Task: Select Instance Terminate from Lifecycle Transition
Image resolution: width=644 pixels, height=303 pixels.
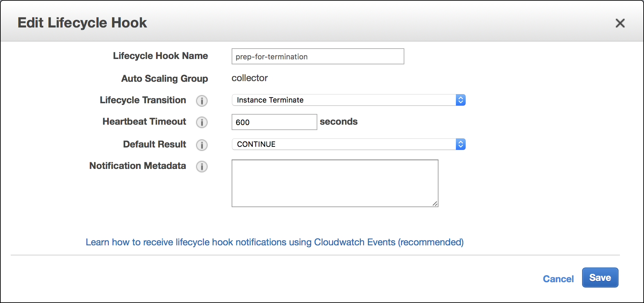Action: [x=270, y=100]
